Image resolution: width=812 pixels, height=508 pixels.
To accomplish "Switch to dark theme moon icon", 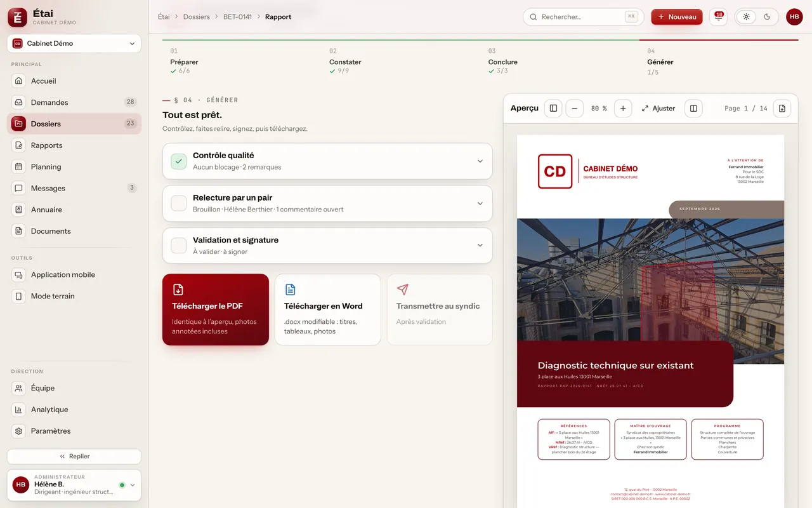I will 767,17.
